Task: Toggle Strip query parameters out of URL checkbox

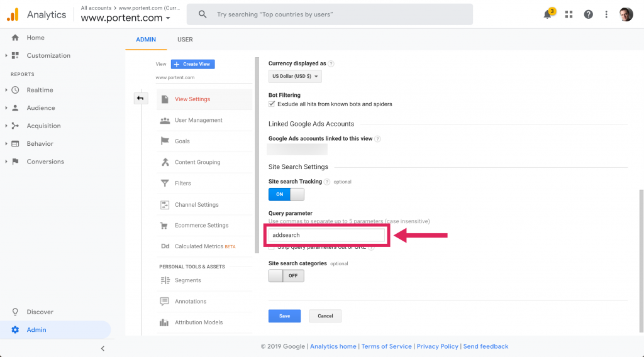Action: (x=272, y=248)
